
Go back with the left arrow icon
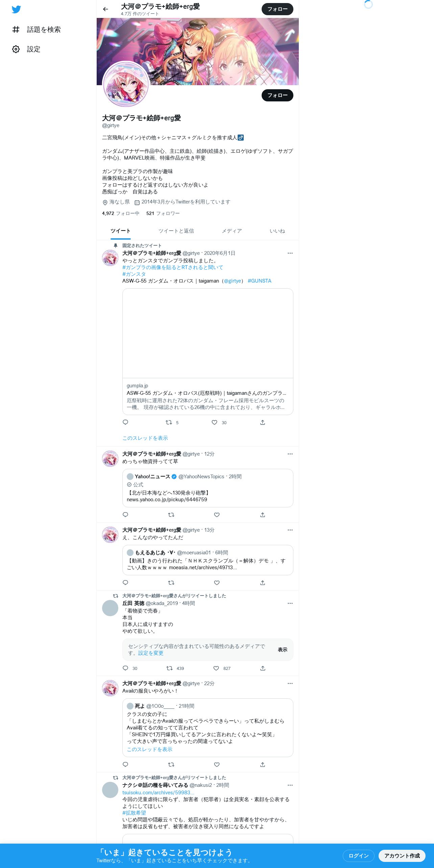click(105, 9)
